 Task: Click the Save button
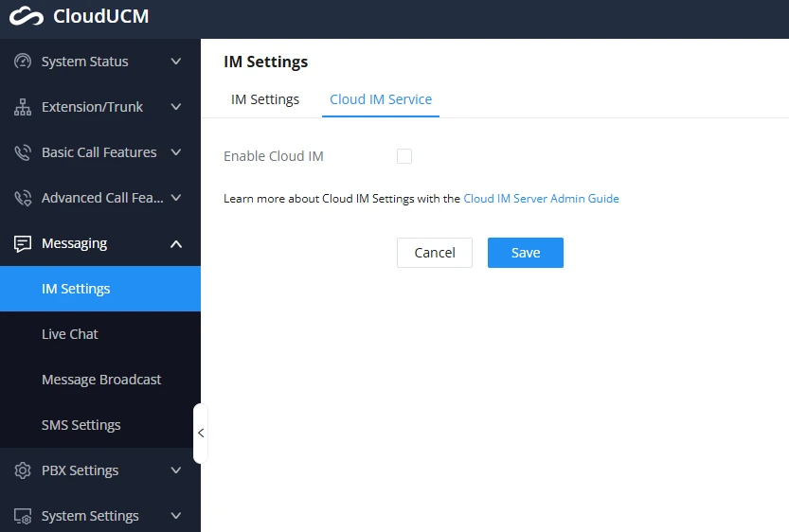tap(526, 253)
